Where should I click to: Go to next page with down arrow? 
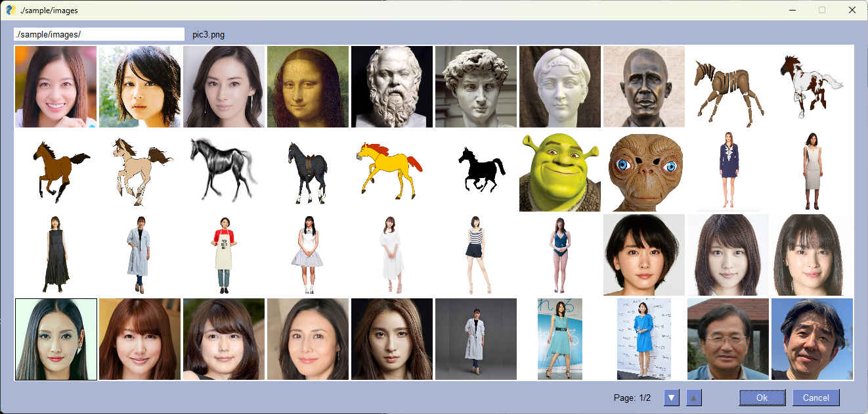pos(671,398)
